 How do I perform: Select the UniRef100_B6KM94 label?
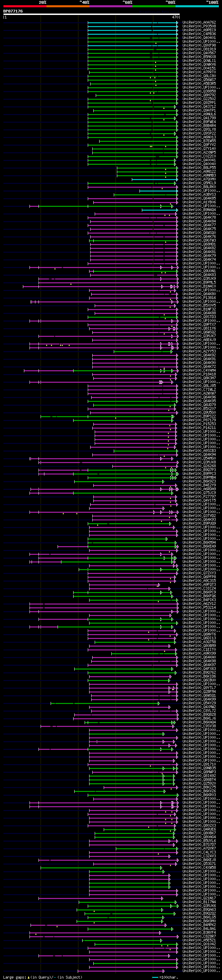(x=199, y=543)
